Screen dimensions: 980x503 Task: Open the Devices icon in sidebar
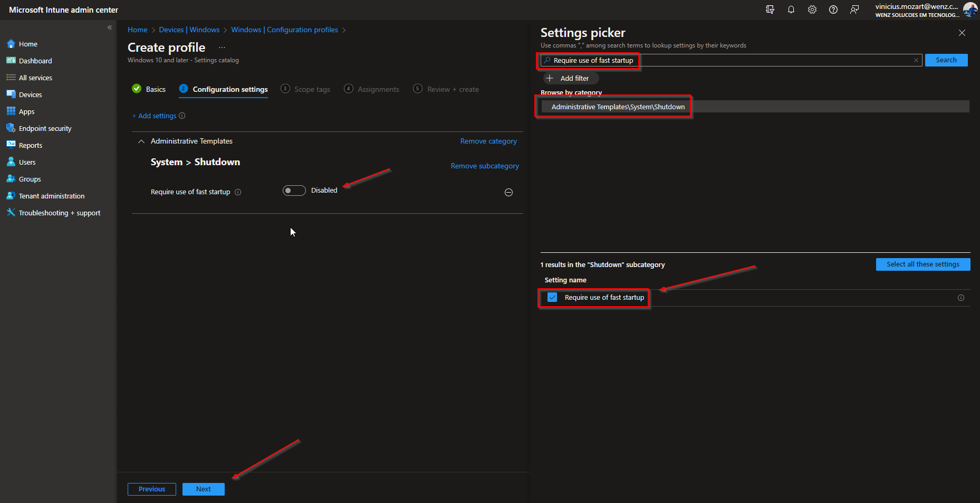tap(11, 94)
